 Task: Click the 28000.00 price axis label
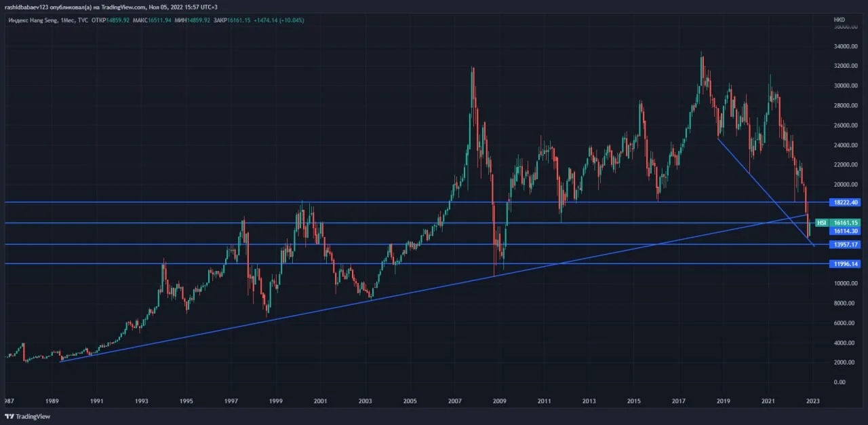(x=846, y=106)
